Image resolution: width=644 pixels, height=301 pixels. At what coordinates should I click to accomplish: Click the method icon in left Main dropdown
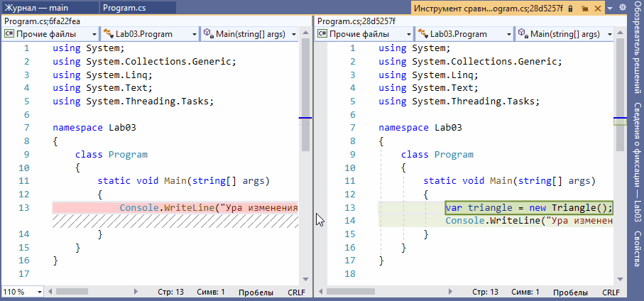pos(209,33)
